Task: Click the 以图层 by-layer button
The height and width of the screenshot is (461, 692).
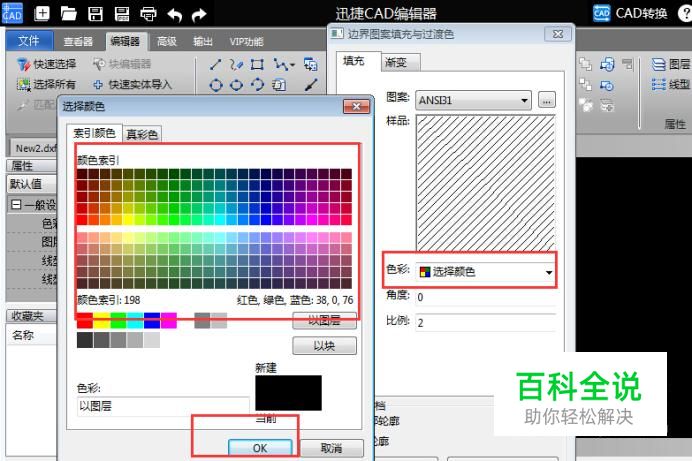Action: 324,321
